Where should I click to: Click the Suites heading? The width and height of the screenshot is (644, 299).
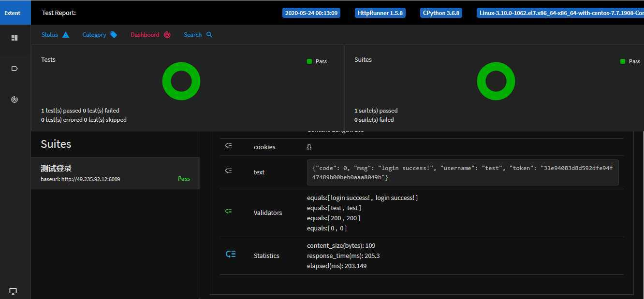click(x=56, y=144)
